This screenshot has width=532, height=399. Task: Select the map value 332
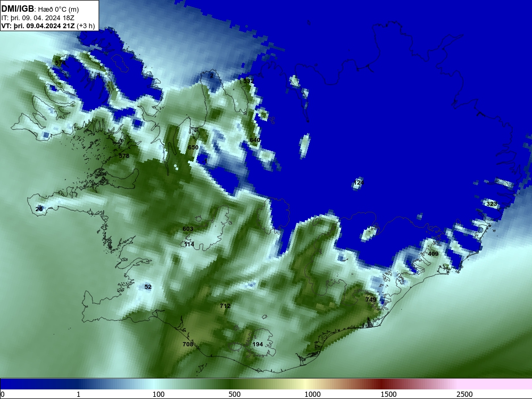coord(248,81)
